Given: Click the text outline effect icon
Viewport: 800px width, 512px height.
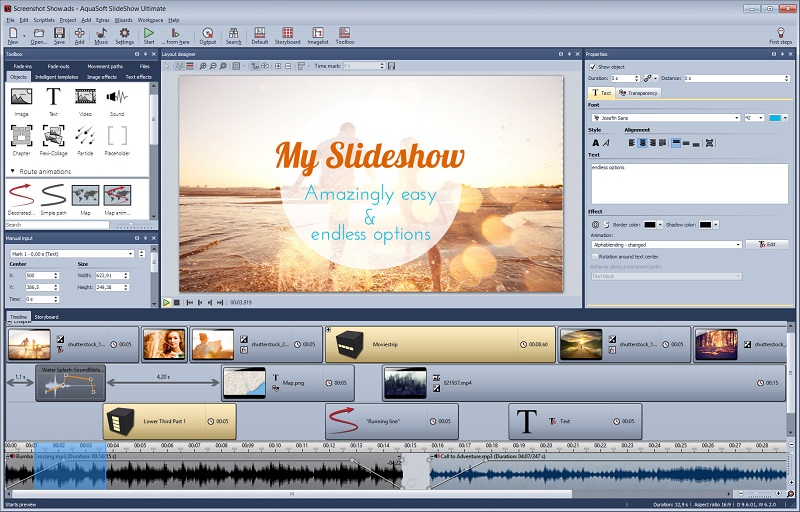Looking at the screenshot, I should [595, 225].
